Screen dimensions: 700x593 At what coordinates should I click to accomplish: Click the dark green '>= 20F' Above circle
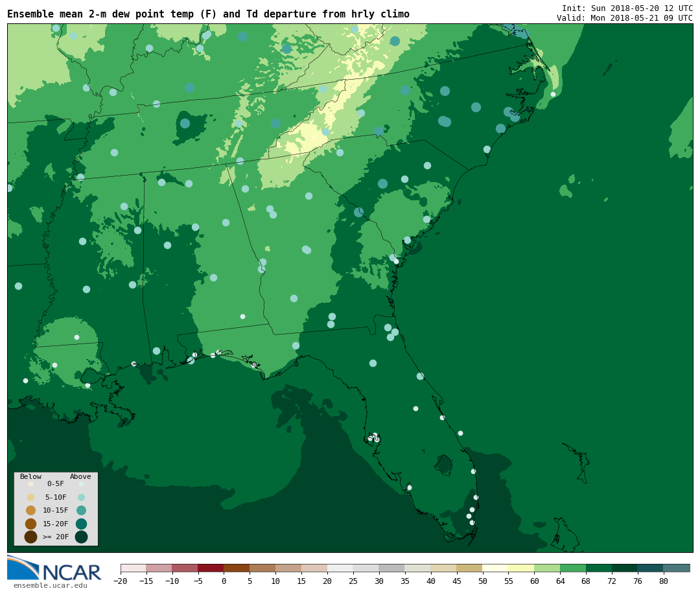[81, 537]
